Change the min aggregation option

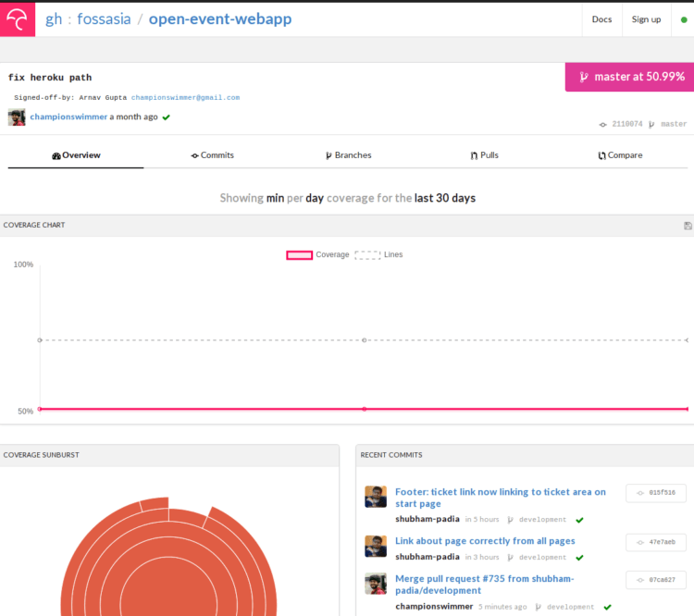pos(275,198)
